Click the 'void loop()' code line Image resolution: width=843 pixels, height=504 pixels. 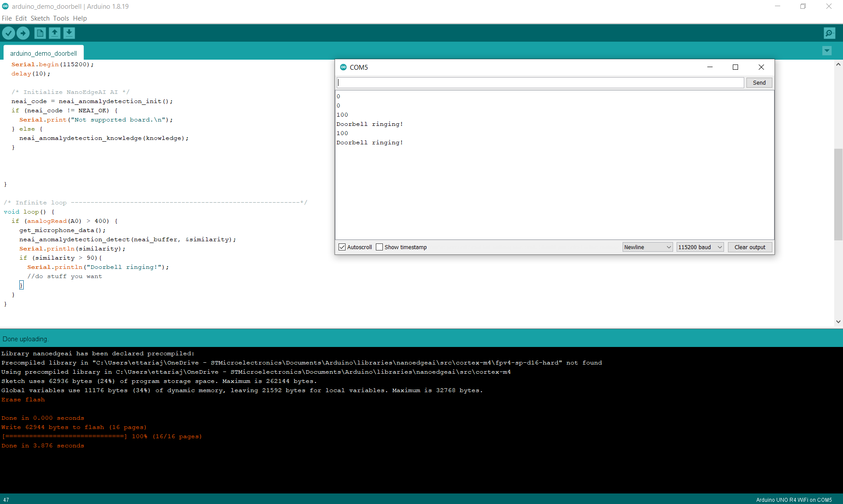point(29,212)
